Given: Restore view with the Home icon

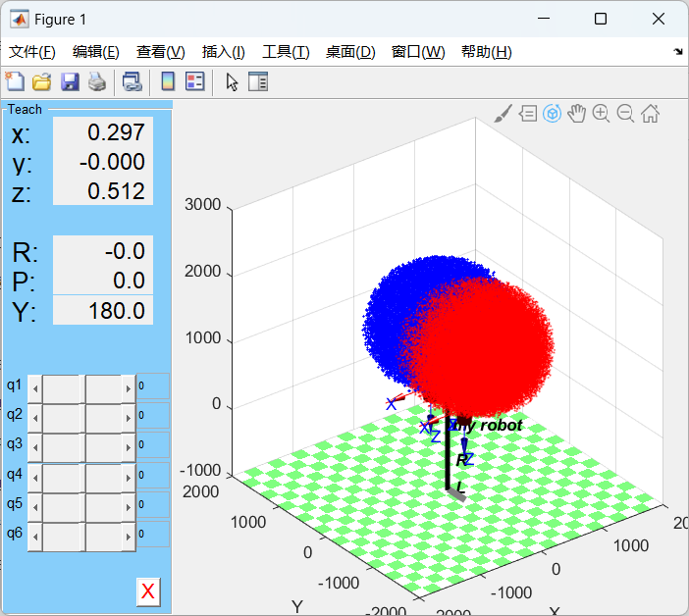Looking at the screenshot, I should 650,114.
